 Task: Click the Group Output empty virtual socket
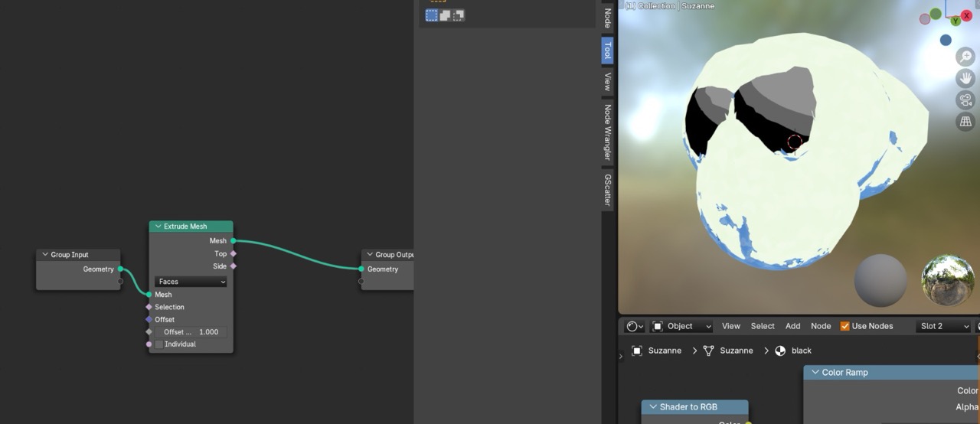[x=361, y=281]
